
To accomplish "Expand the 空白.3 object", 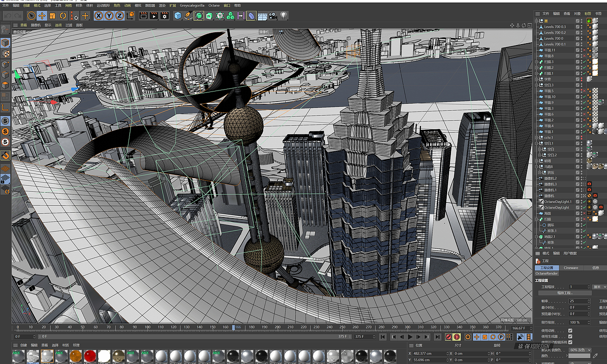I will pyautogui.click(x=536, y=85).
